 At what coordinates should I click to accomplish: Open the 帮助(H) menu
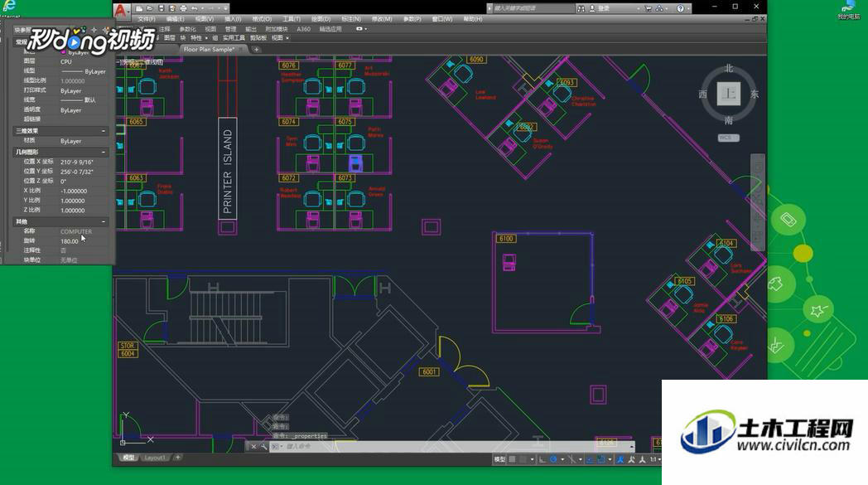pyautogui.click(x=472, y=19)
